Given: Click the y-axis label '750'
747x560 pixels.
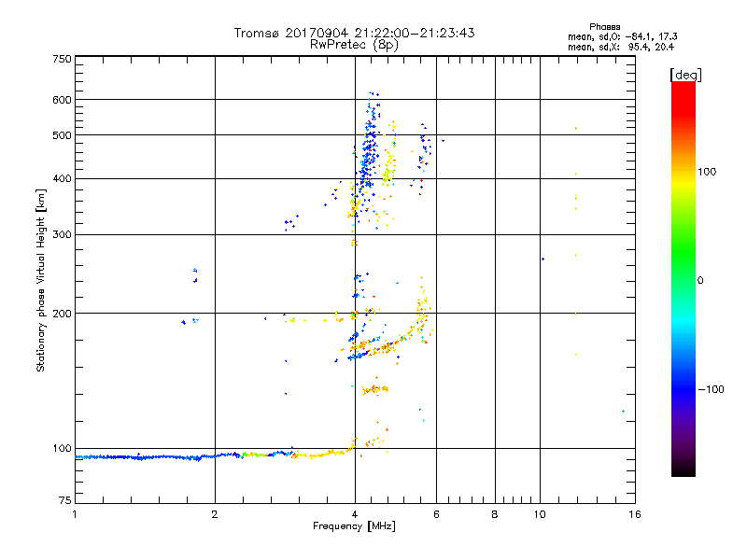Looking at the screenshot, I should [62, 59].
